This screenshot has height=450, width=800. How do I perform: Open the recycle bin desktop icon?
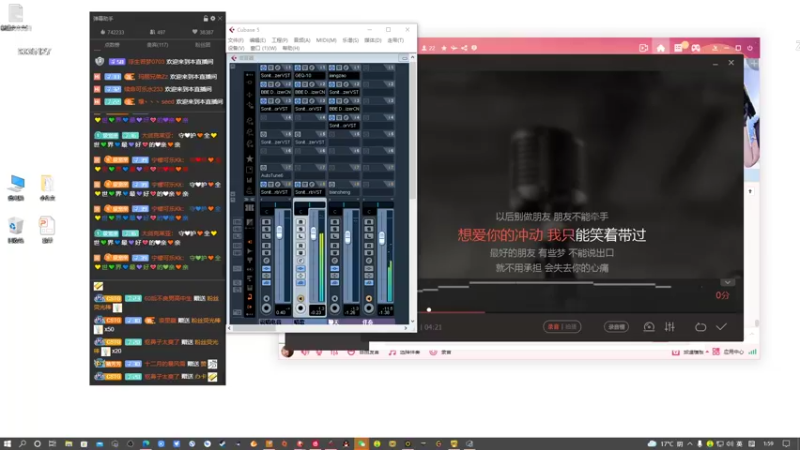16,230
